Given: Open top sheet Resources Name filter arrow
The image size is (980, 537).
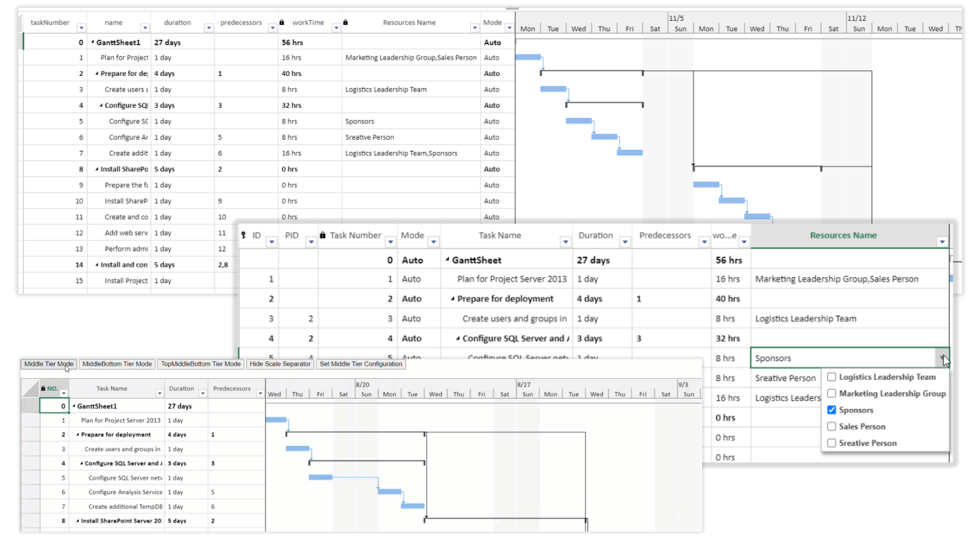Looking at the screenshot, I should pos(475,28).
